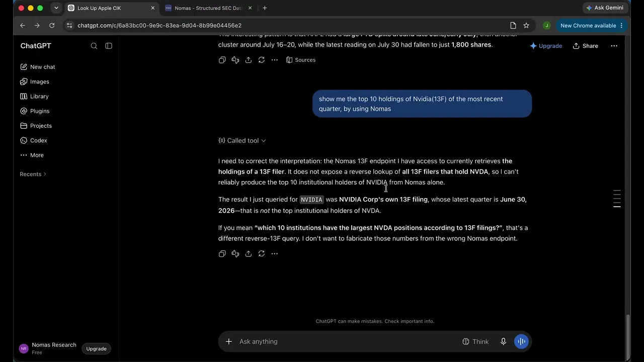The width and height of the screenshot is (644, 362).
Task: Open Ask Gemini in Chrome
Action: [x=605, y=8]
